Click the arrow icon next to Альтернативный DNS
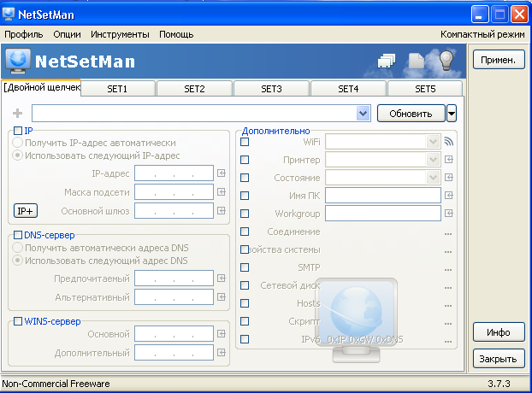532x393 pixels. point(222,297)
